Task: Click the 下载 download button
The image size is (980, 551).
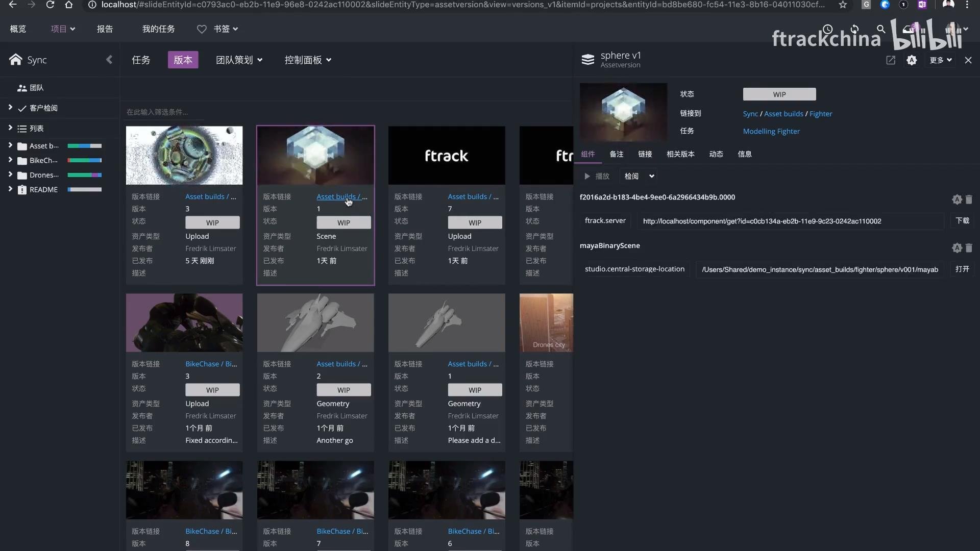Action: (x=962, y=221)
